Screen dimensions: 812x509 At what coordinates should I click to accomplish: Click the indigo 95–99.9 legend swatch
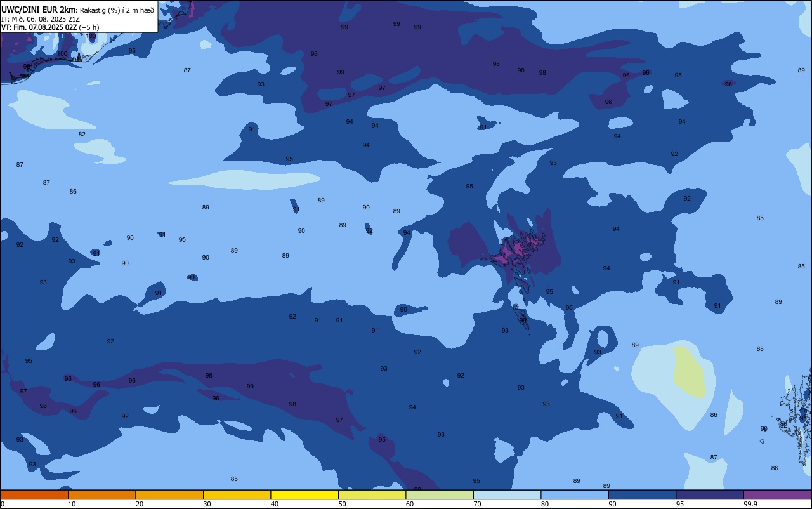pos(710,494)
